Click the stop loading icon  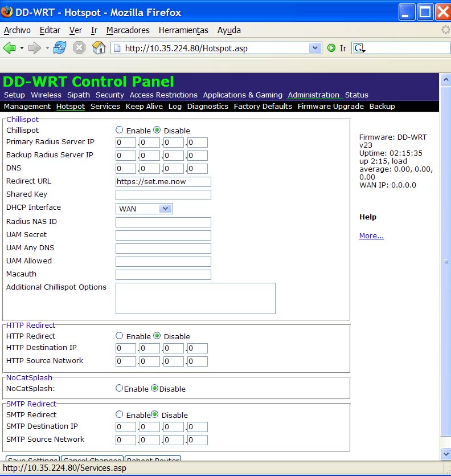click(79, 48)
